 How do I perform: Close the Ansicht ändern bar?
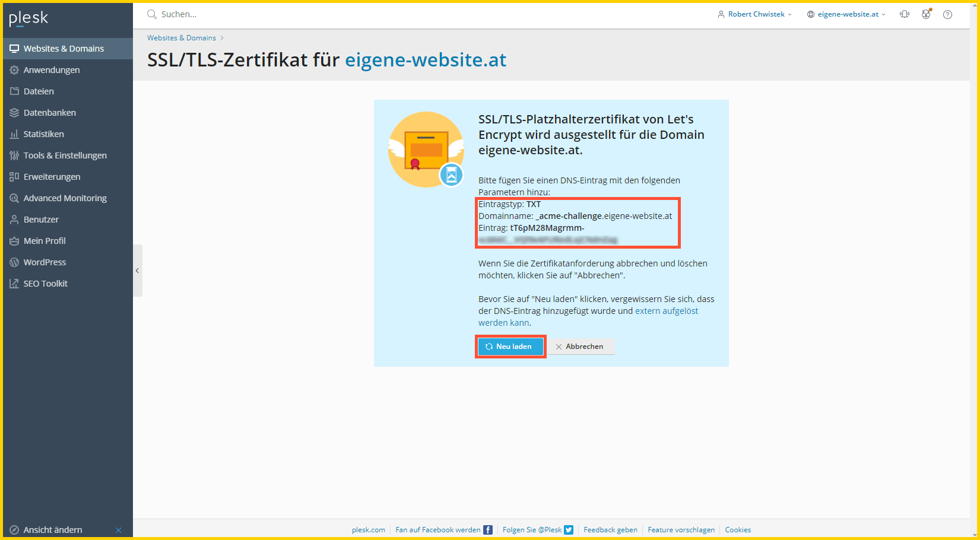(x=119, y=530)
